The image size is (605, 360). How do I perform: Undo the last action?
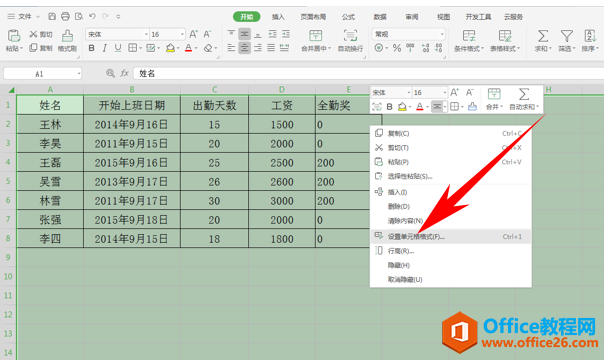pyautogui.click(x=92, y=16)
